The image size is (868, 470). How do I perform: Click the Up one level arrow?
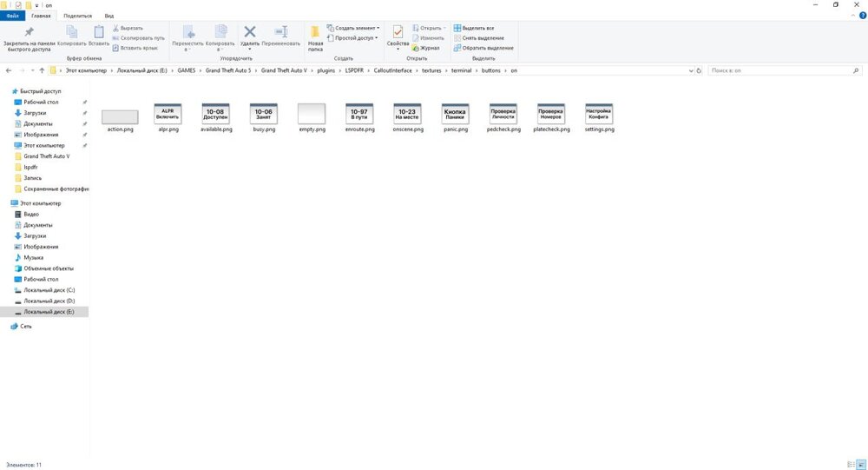(42, 70)
